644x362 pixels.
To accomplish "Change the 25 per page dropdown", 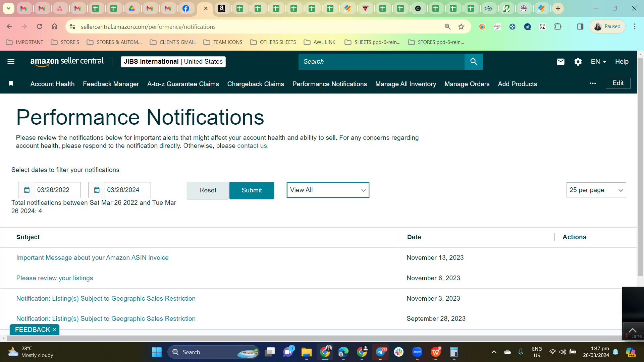I will point(596,190).
